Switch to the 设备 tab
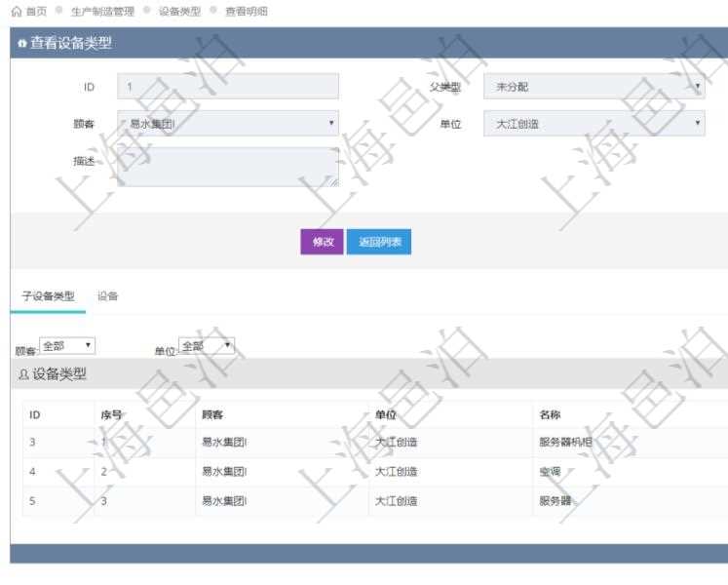This screenshot has height=585, width=728. click(x=108, y=296)
